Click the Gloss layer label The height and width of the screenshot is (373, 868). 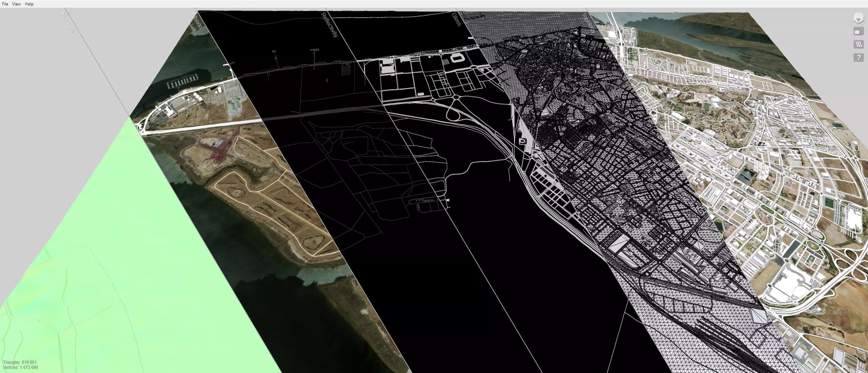coord(456,19)
